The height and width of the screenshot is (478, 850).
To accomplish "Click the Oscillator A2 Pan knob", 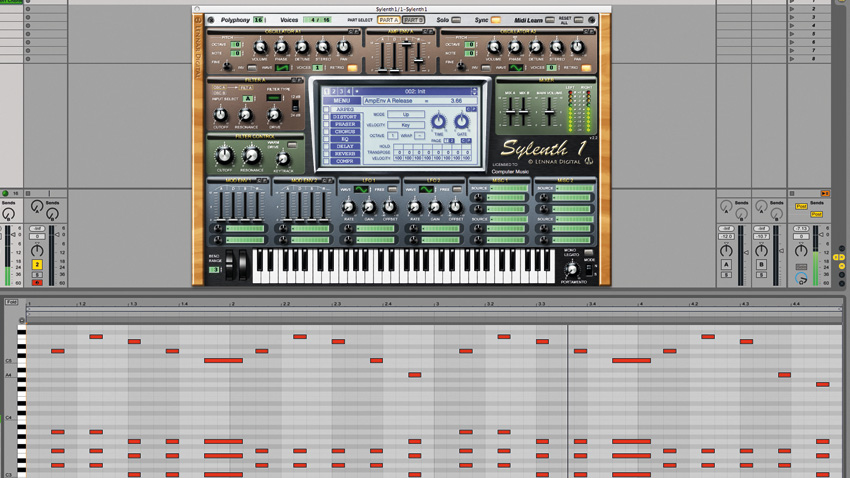I will pos(578,47).
